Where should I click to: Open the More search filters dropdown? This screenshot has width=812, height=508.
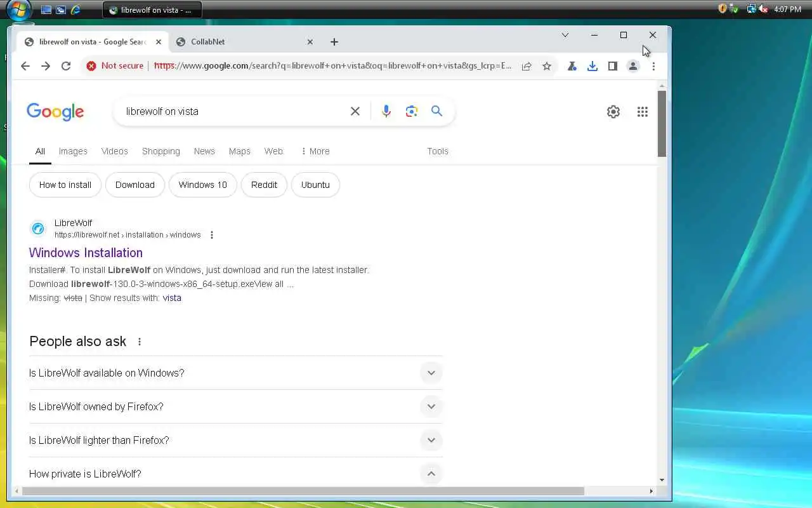pyautogui.click(x=315, y=151)
